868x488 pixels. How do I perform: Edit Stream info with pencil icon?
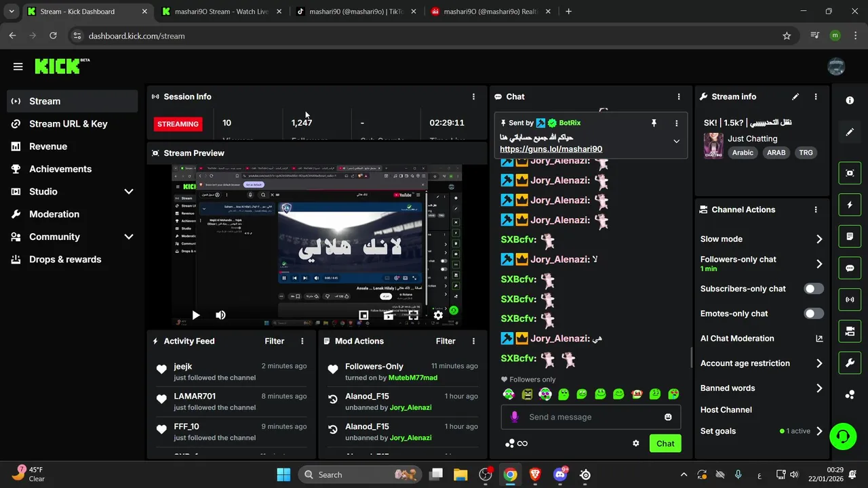[795, 97]
